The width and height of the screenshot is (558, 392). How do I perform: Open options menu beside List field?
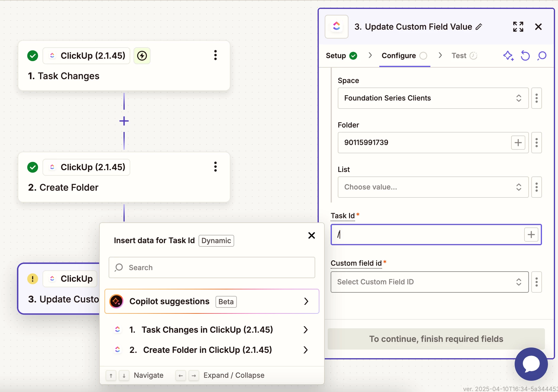point(537,187)
